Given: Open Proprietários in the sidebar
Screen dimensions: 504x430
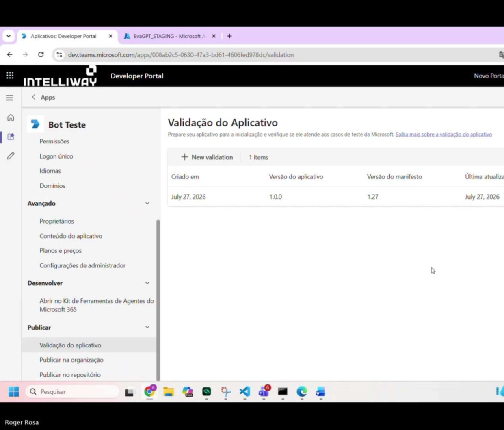Looking at the screenshot, I should 56,221.
